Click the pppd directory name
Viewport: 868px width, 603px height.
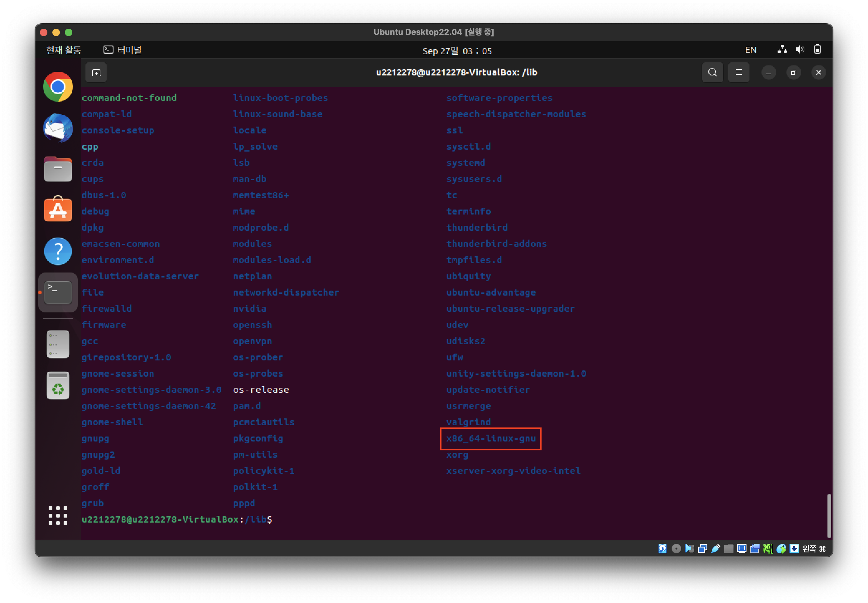click(x=244, y=504)
